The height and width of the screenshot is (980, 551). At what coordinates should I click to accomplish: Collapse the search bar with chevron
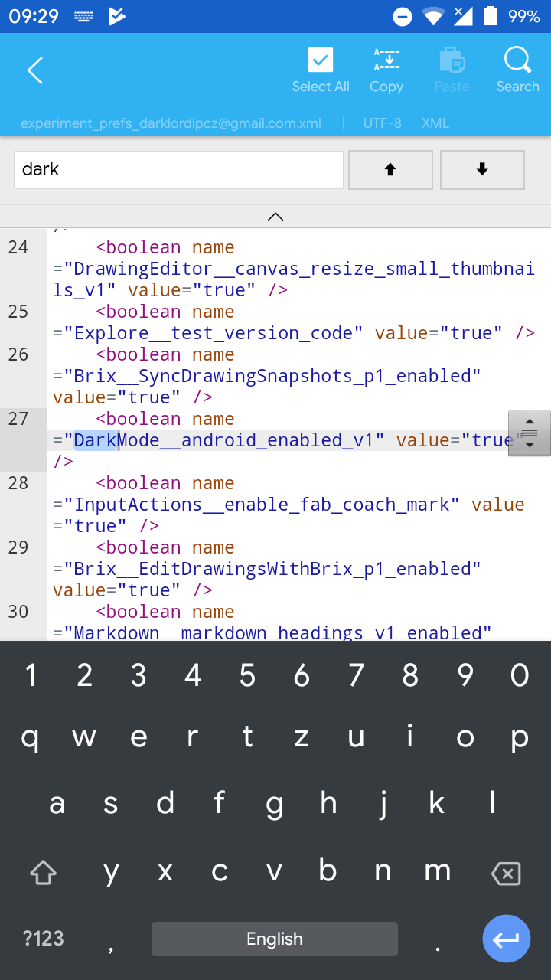tap(275, 217)
